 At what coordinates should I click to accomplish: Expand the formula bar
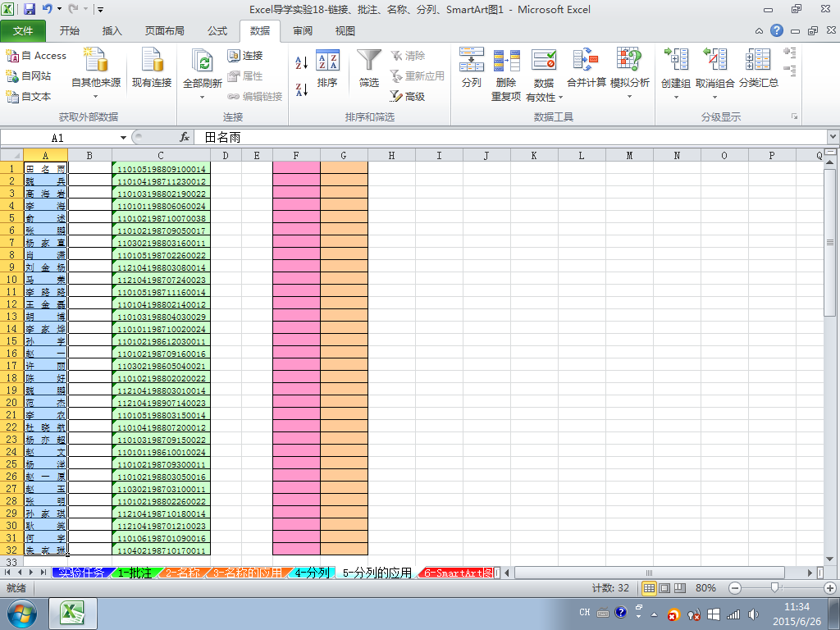tap(833, 137)
